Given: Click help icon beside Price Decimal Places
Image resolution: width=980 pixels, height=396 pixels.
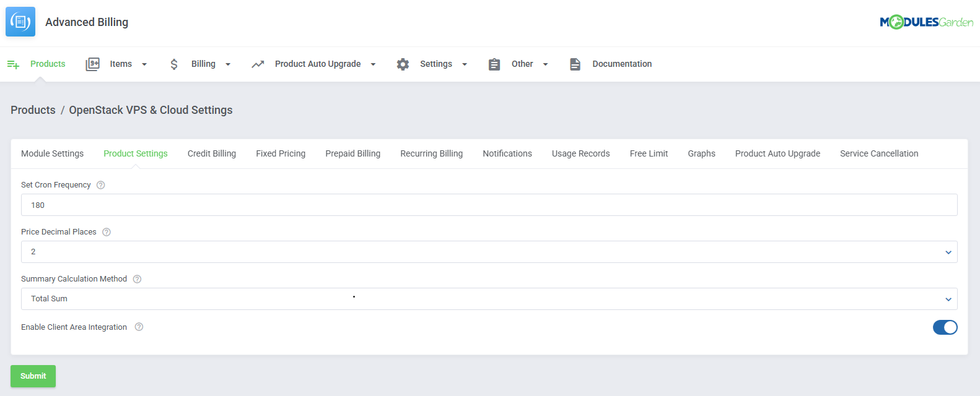Looking at the screenshot, I should [107, 232].
